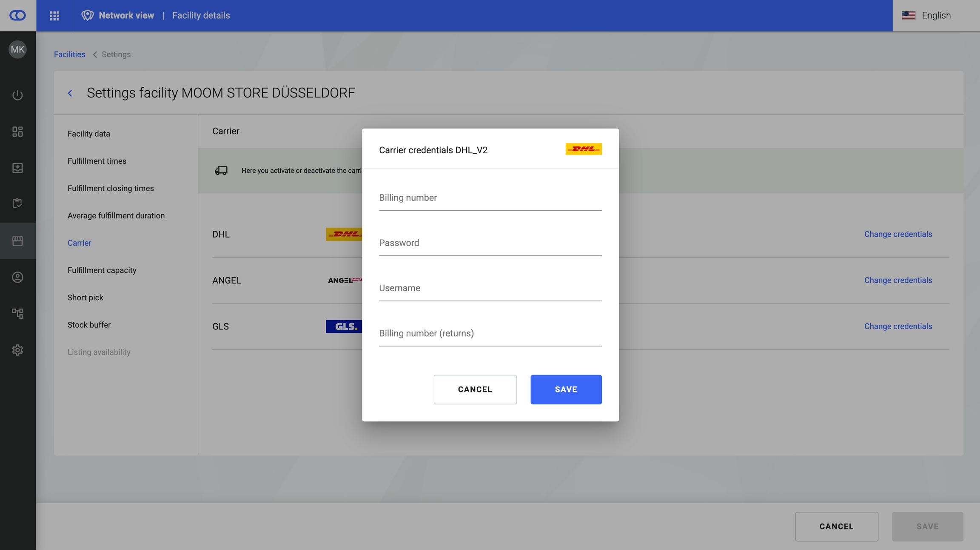Focus the Billing number input field
The width and height of the screenshot is (980, 550).
490,198
